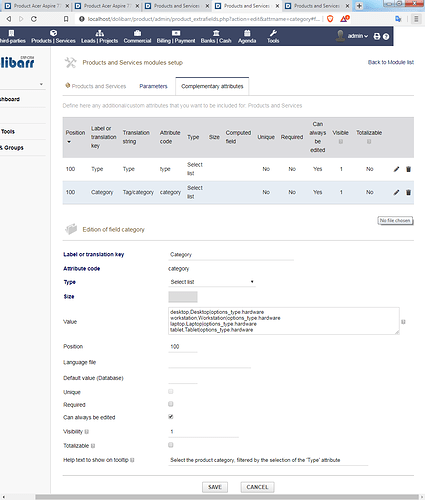Open the browser hamburger menu
This screenshot has height=500, width=425.
[x=416, y=19]
